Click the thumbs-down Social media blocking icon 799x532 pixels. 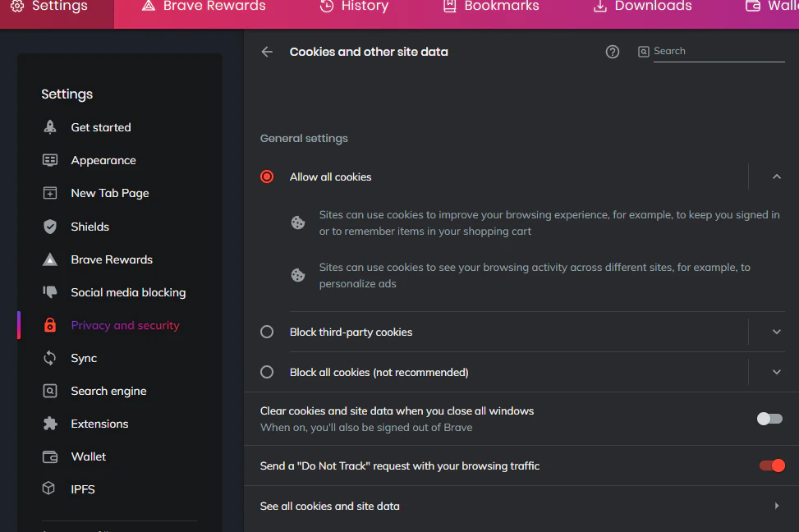pyautogui.click(x=50, y=292)
